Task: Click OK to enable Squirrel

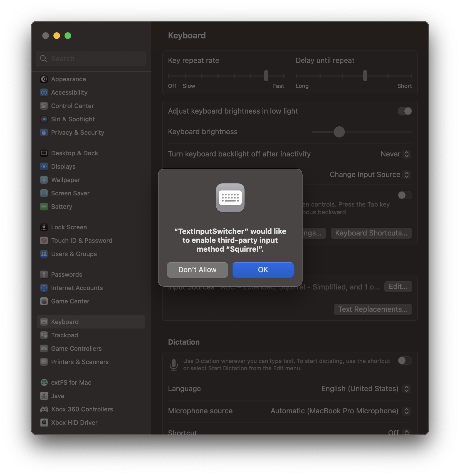Action: pos(263,270)
